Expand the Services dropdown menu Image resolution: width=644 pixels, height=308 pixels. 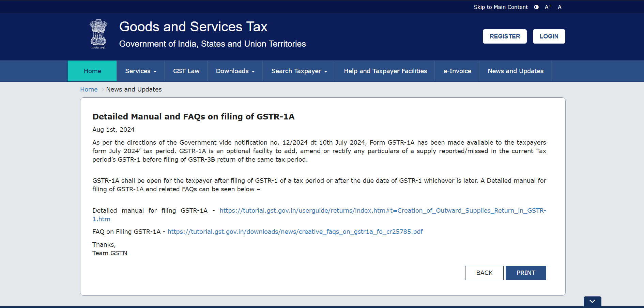pyautogui.click(x=140, y=71)
